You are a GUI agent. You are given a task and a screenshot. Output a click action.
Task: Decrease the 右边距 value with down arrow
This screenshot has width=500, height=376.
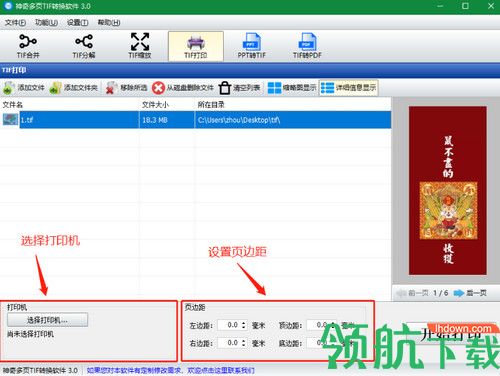pos(244,346)
